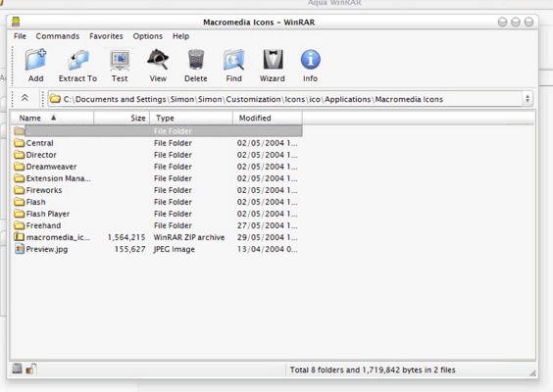
Task: Click the drive icon in the status bar
Action: coord(17,368)
